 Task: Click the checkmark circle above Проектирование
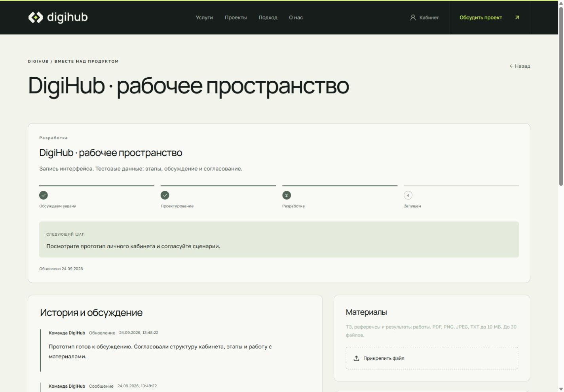click(x=165, y=195)
